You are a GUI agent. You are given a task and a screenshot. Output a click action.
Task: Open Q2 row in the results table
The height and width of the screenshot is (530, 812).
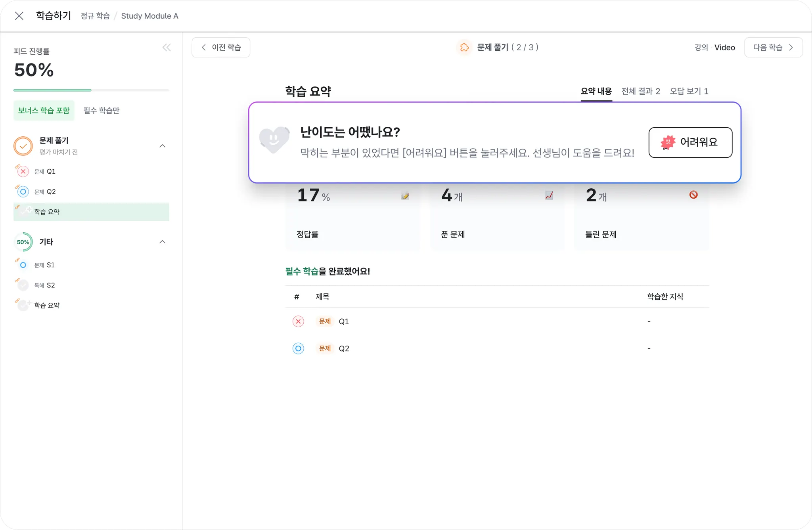(x=344, y=348)
